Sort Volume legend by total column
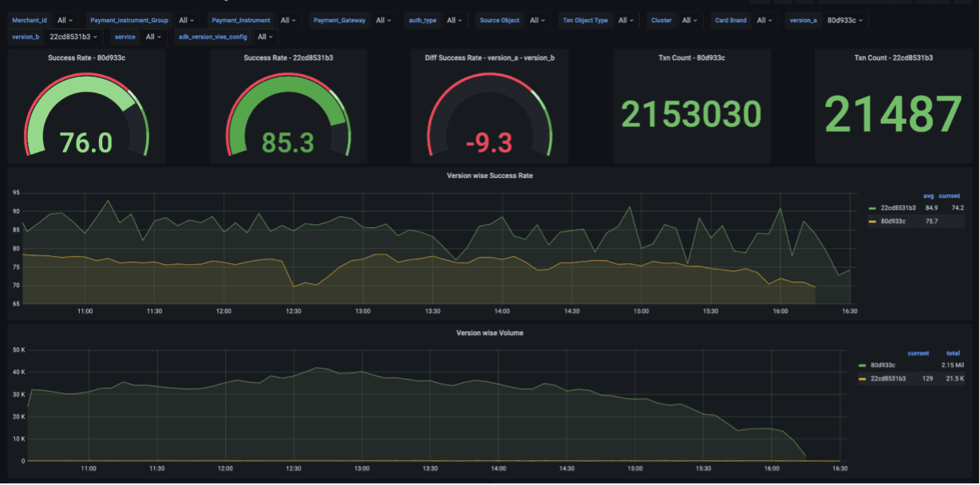This screenshot has height=485, width=980. point(953,353)
